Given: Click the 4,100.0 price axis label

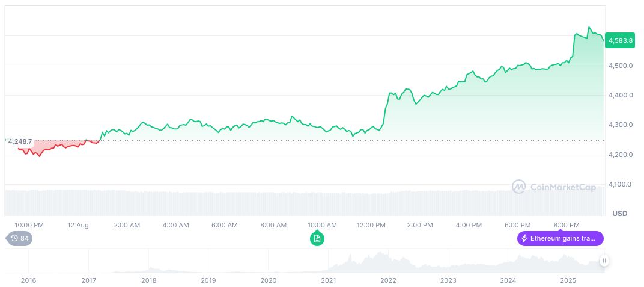Looking at the screenshot, I should [x=621, y=184].
